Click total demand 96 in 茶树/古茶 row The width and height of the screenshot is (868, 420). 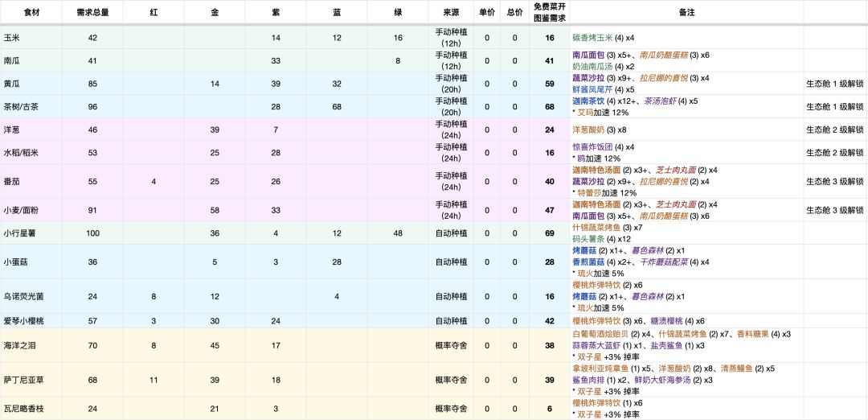pos(92,106)
